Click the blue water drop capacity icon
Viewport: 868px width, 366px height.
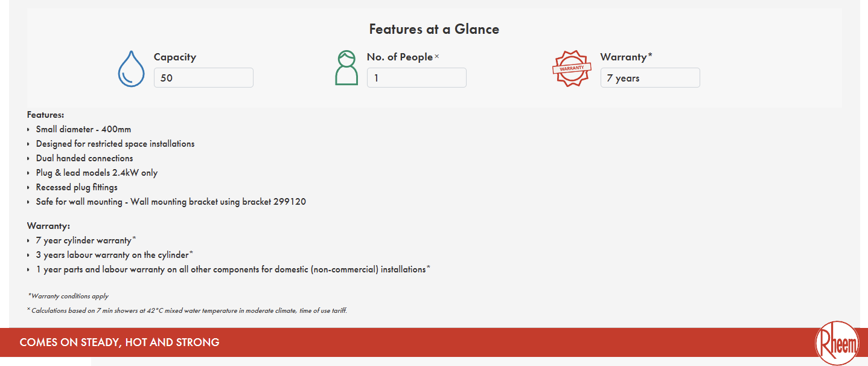pyautogui.click(x=131, y=69)
